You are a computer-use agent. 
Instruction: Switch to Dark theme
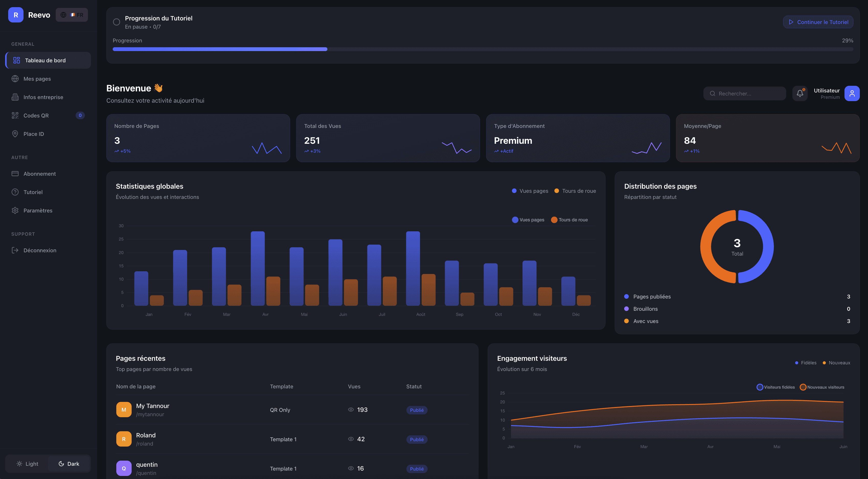(69, 464)
